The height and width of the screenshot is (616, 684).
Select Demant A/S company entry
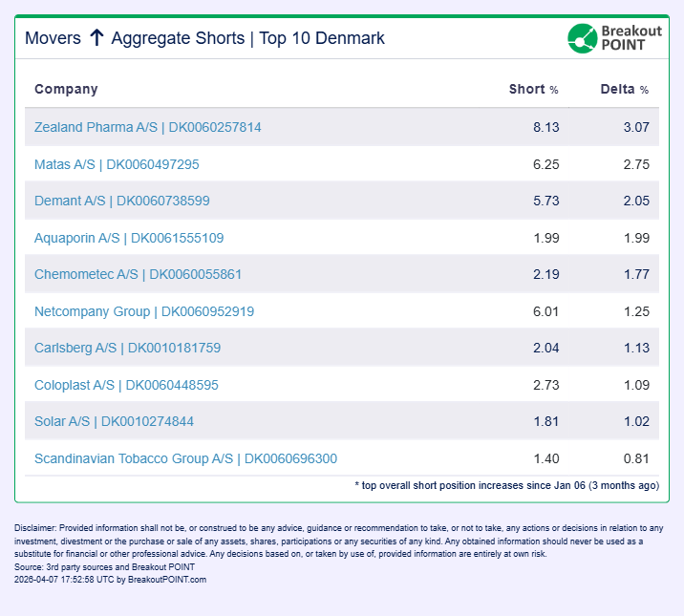pyautogui.click(x=121, y=201)
